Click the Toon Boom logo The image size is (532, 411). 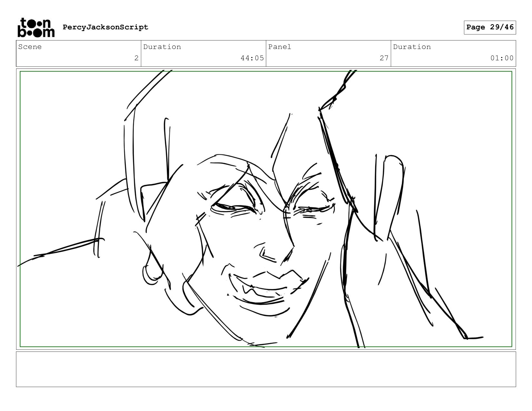click(x=36, y=27)
